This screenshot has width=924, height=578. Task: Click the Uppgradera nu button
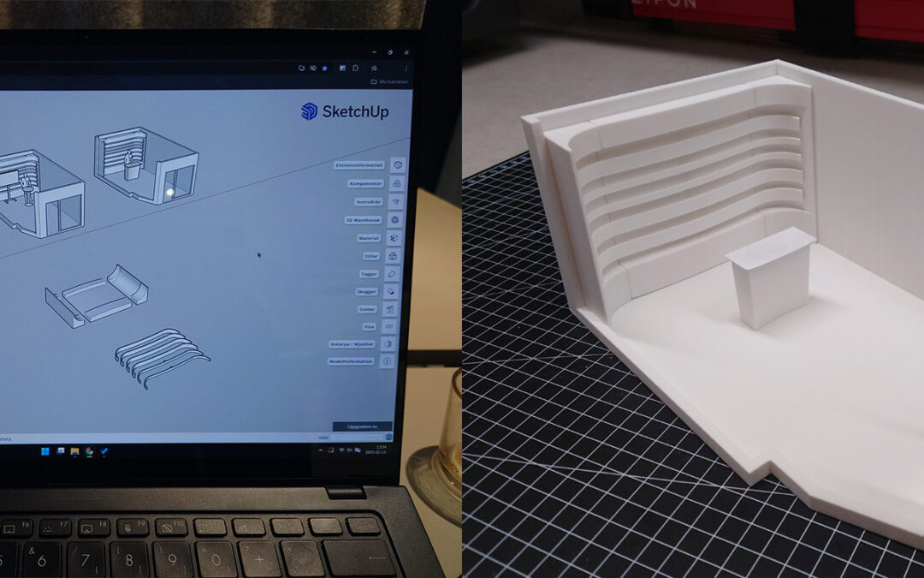362,426
